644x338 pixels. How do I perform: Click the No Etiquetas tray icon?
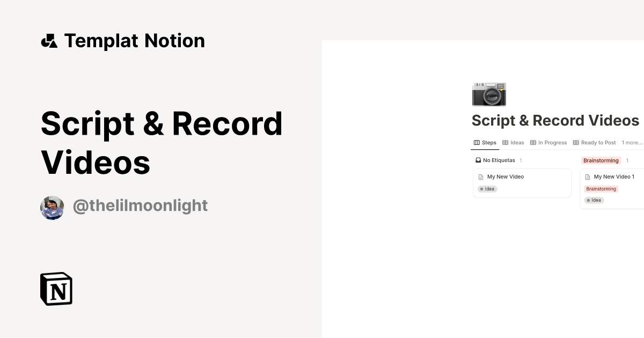click(x=478, y=160)
